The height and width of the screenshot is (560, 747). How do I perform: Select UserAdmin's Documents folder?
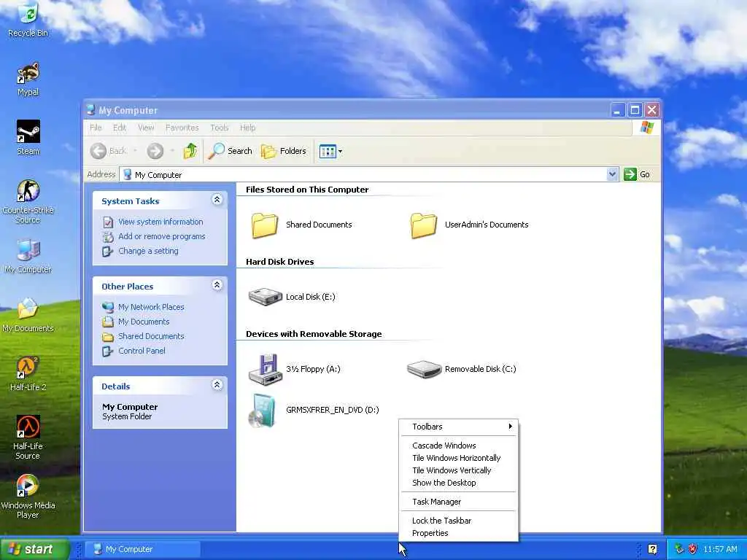point(469,225)
